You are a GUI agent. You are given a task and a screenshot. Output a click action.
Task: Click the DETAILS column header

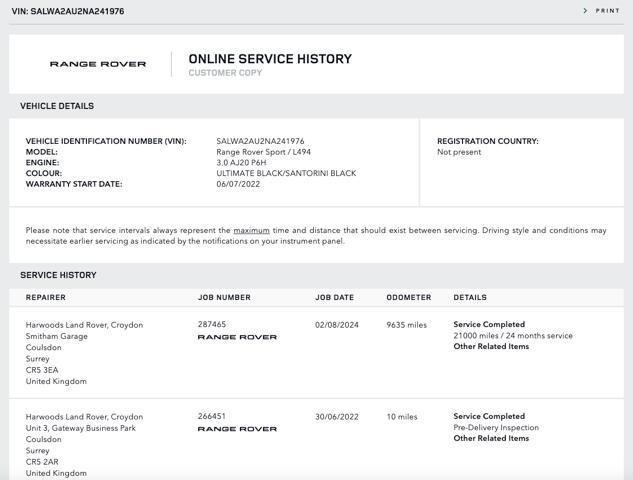point(470,298)
